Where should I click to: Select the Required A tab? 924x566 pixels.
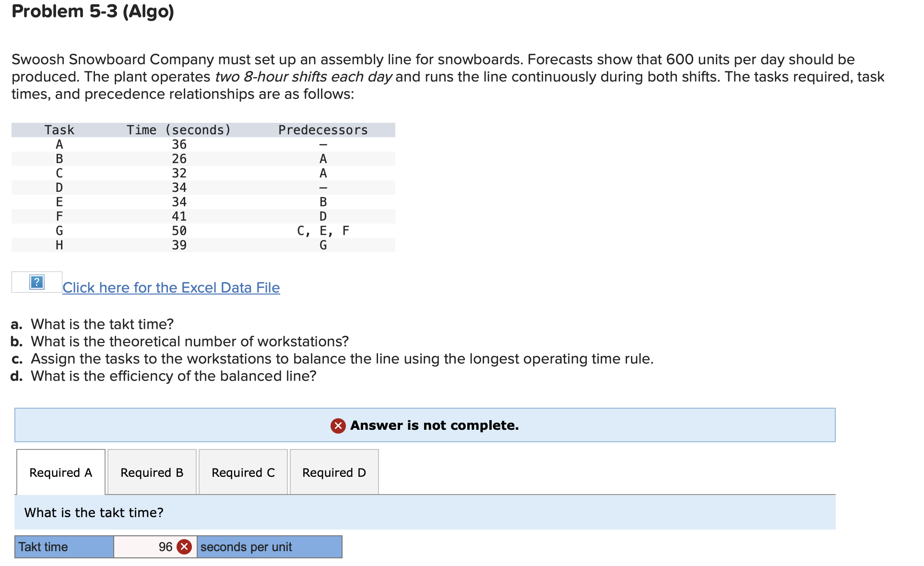(60, 472)
